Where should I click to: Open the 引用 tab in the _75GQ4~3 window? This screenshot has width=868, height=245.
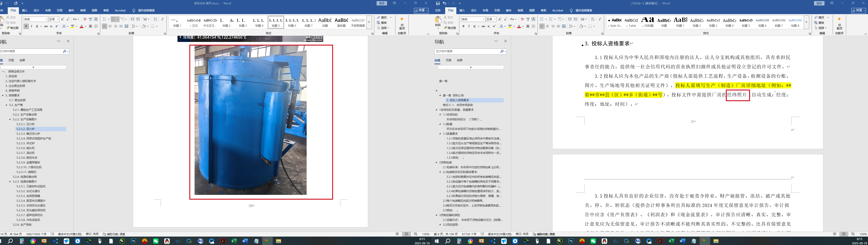click(497, 10)
